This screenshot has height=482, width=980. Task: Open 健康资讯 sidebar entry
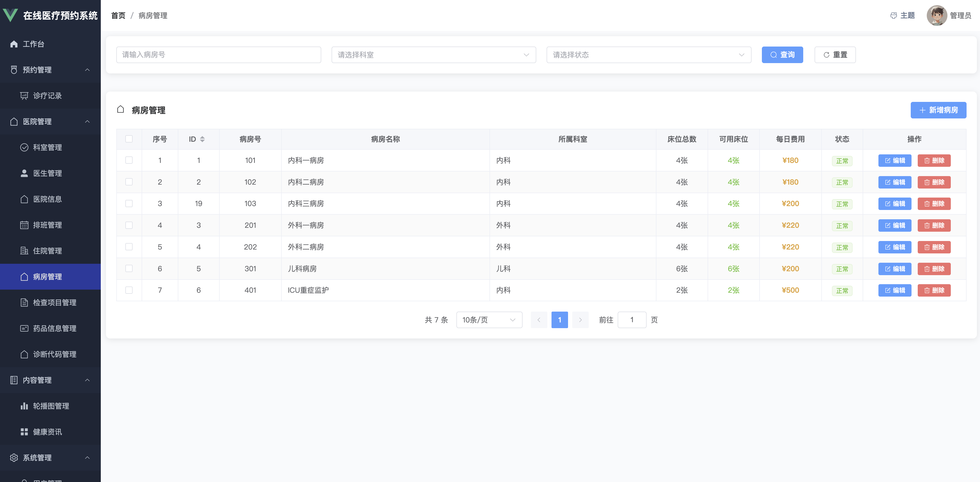pos(47,432)
